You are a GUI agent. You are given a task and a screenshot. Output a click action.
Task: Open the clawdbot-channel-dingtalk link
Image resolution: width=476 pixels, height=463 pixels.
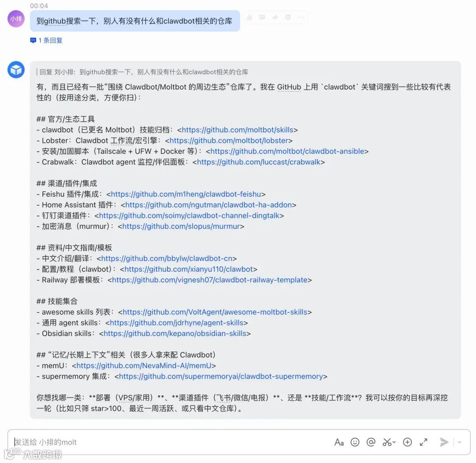(x=189, y=216)
